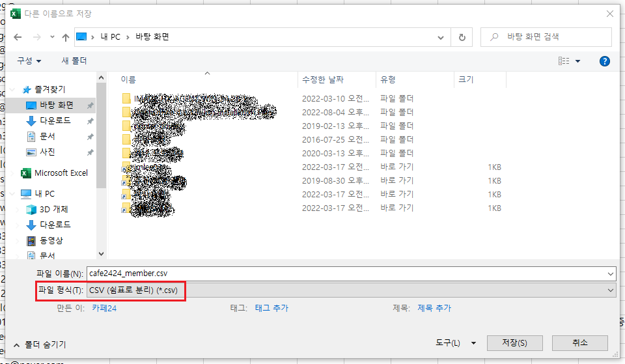Open 사진 under favorites
625x364 pixels.
(47, 152)
